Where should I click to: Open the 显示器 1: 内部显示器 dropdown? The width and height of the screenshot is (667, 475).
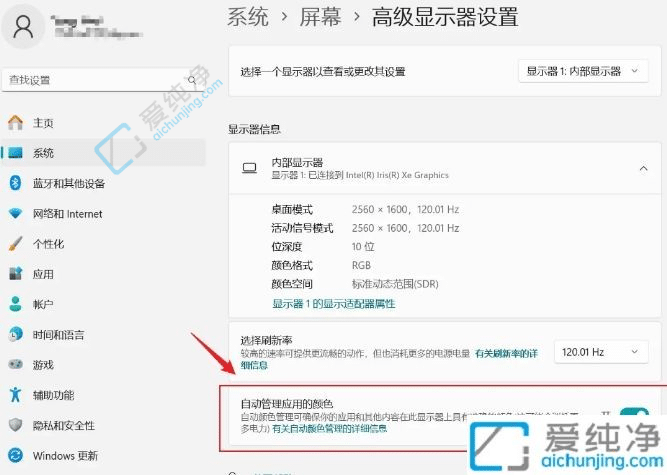click(x=583, y=71)
